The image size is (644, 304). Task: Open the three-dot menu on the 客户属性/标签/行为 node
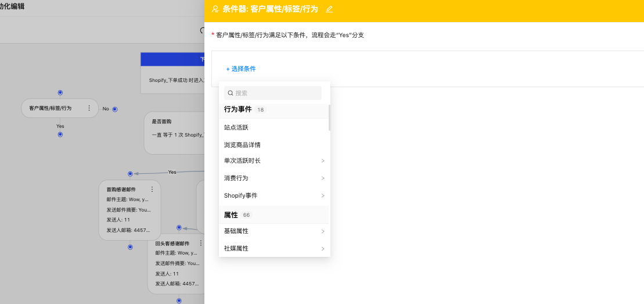coord(89,108)
